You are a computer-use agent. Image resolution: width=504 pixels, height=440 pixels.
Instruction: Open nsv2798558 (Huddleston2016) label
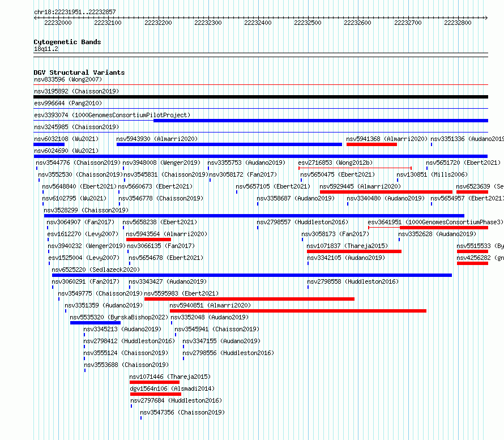pos(353,281)
